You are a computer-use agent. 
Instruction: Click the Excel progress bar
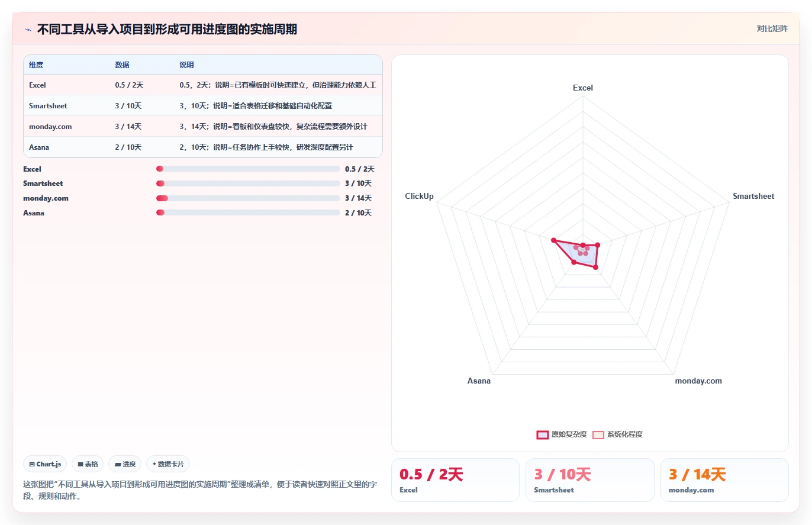(248, 169)
